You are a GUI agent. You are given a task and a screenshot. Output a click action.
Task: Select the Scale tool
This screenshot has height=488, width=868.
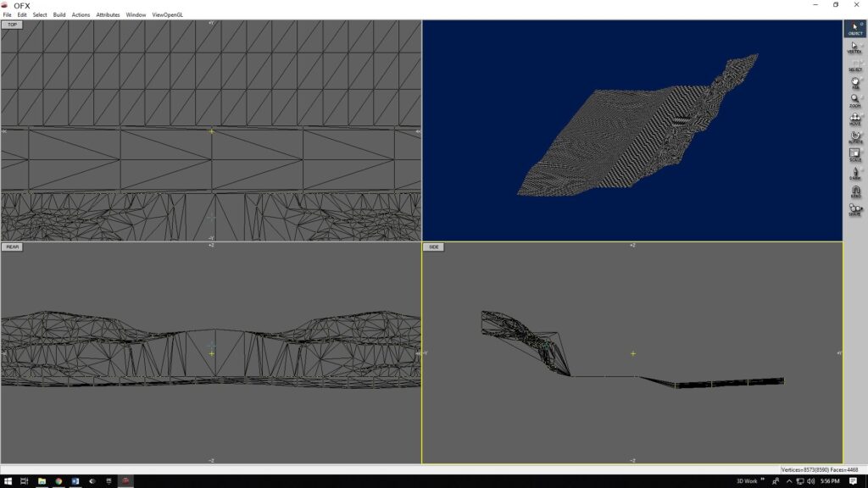(854, 156)
